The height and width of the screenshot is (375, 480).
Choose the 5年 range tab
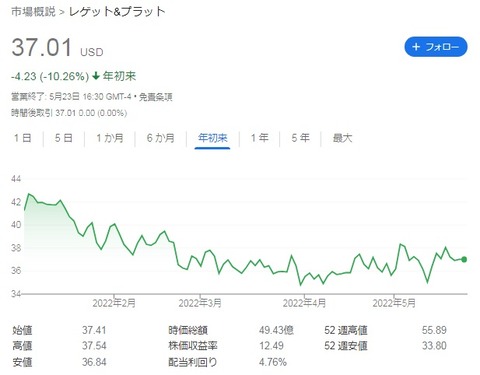tap(301, 138)
